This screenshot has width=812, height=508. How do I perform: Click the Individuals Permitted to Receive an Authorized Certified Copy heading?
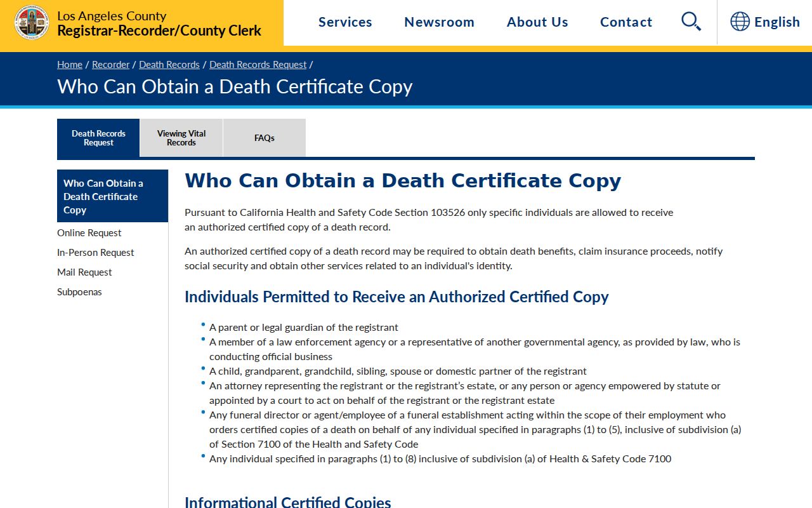[x=396, y=297]
